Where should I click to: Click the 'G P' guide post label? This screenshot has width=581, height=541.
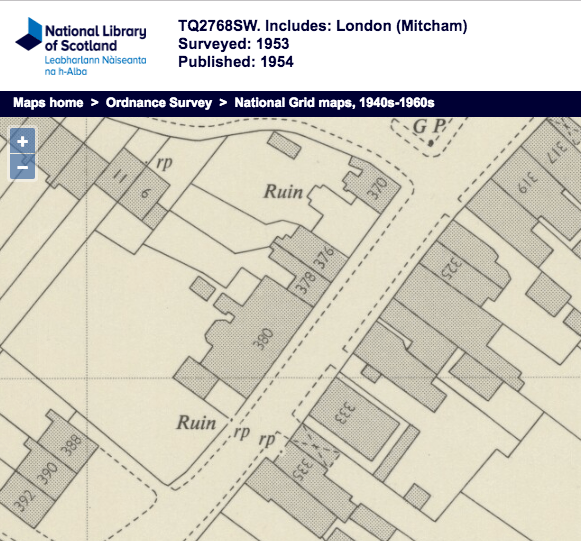tap(428, 127)
